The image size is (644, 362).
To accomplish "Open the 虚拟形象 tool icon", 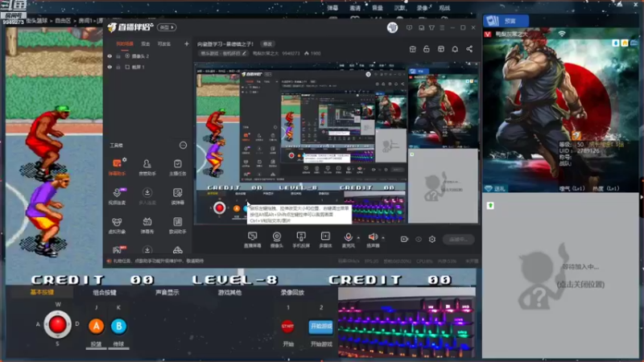I will (117, 225).
